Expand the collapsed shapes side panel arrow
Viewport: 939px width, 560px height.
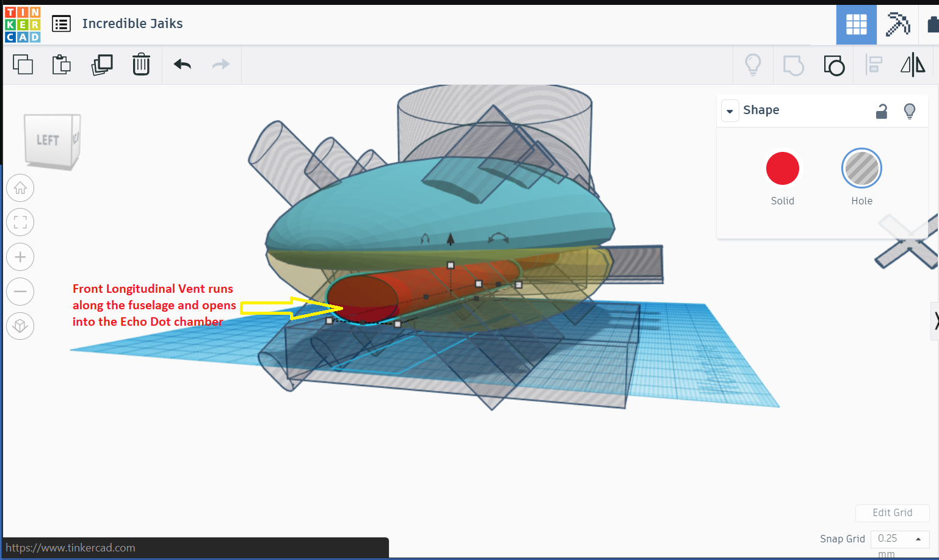point(934,320)
